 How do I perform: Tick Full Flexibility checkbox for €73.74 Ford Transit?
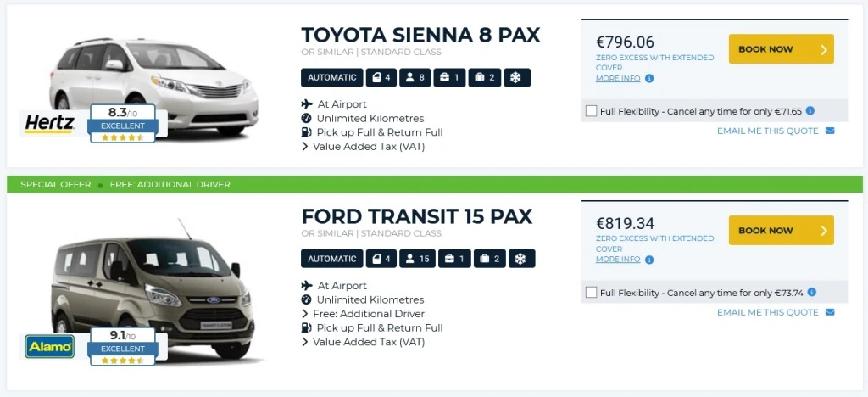591,293
